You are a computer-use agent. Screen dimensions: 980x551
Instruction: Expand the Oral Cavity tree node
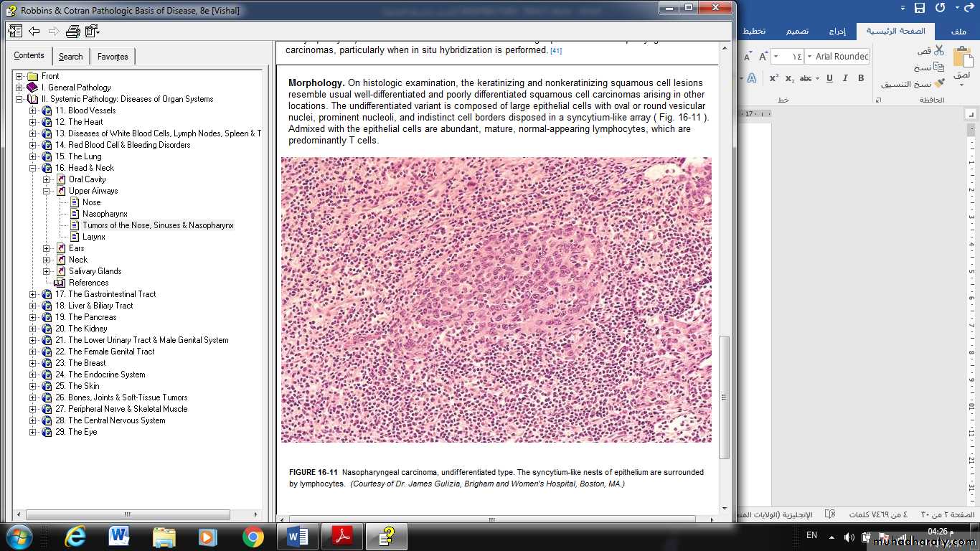[x=47, y=179]
